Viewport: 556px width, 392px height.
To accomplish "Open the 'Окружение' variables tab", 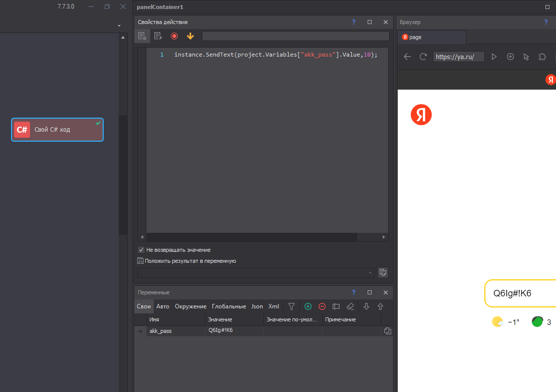I will click(190, 306).
